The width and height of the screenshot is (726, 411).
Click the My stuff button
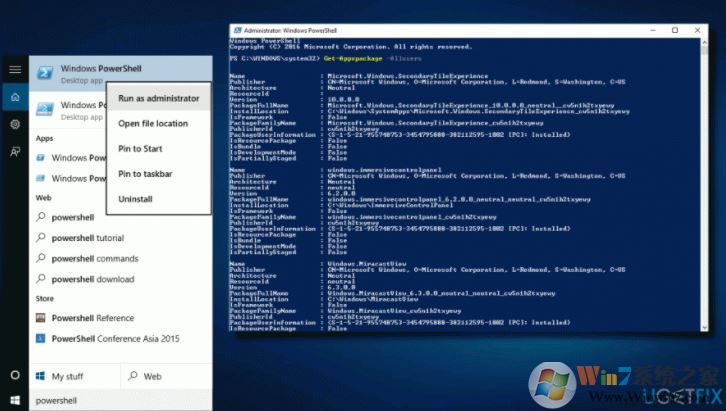point(75,376)
